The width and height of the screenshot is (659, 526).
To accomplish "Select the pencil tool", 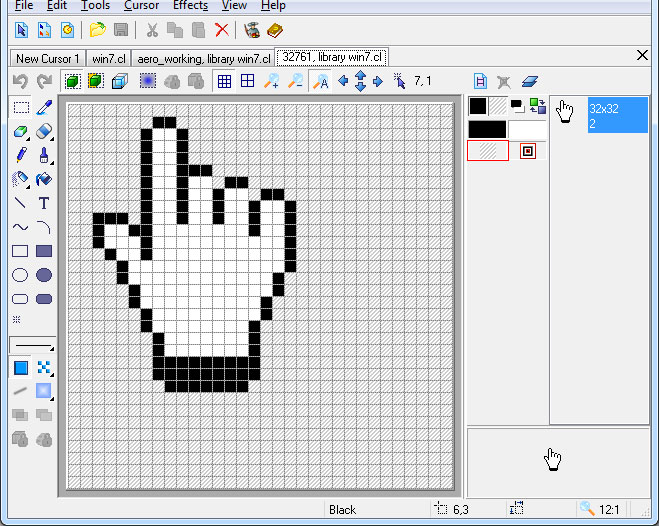I will pos(21,155).
